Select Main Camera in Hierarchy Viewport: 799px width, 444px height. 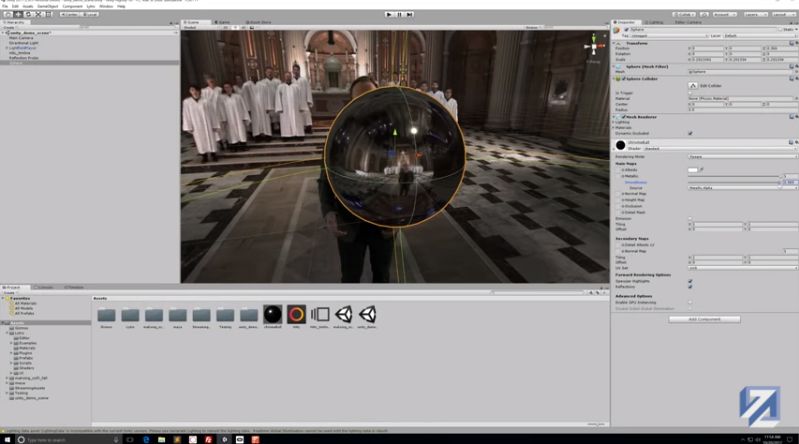click(21, 38)
